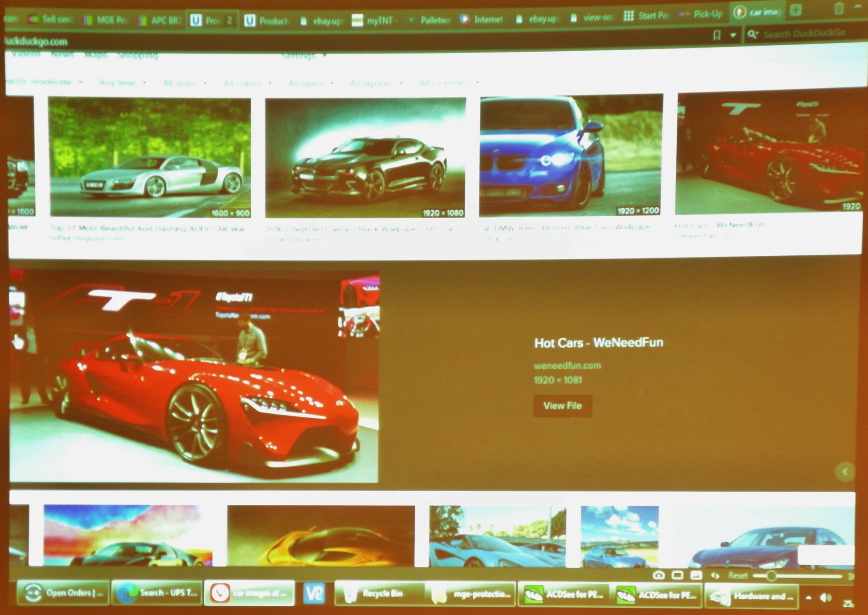This screenshot has width=868, height=615.
Task: Select the colorful sky car thumbnail in bottom row
Action: (x=128, y=535)
